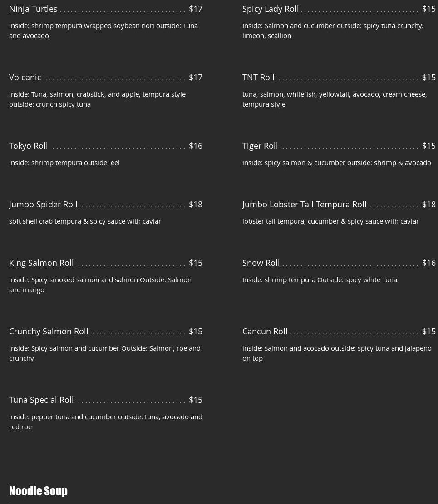Click the King Salmon Roll title
Screen dimensions: 438x504
coord(41,263)
